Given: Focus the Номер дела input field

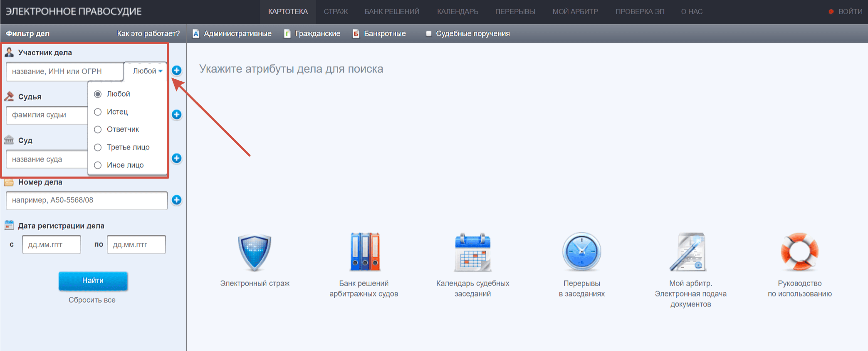Looking at the screenshot, I should tap(87, 201).
